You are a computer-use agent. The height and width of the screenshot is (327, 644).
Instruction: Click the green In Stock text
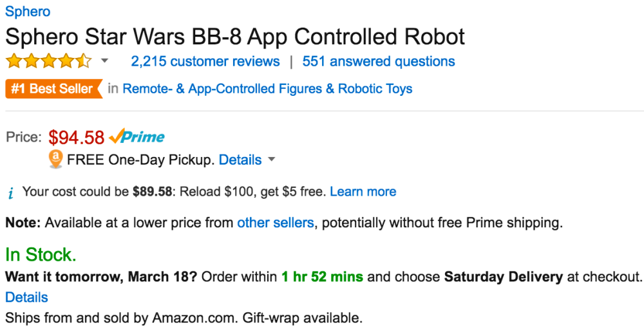tap(41, 255)
